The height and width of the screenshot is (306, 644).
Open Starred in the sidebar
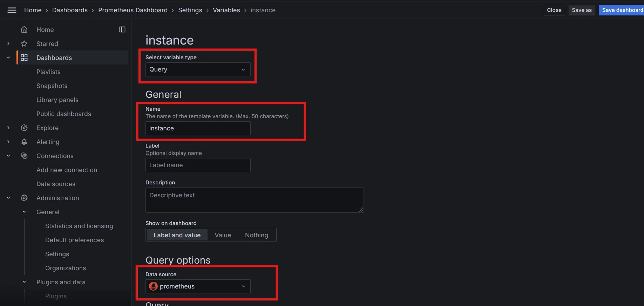point(47,44)
